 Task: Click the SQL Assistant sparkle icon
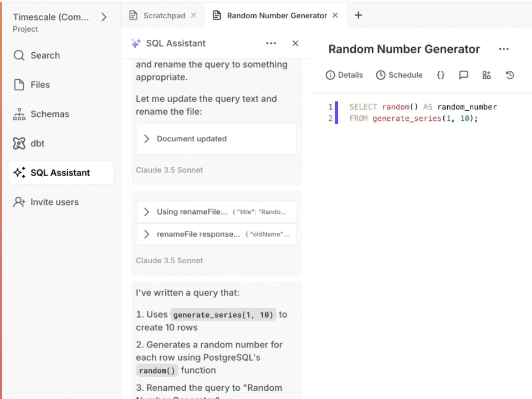coord(136,43)
